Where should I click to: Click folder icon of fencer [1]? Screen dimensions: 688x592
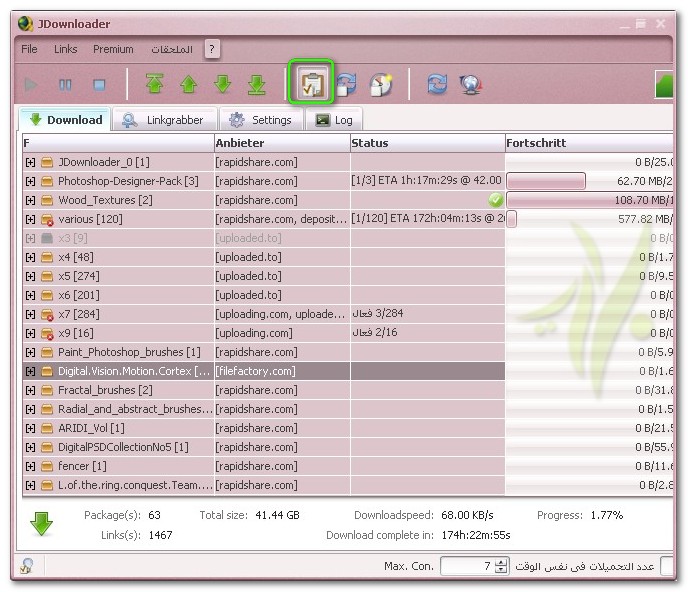[47, 466]
